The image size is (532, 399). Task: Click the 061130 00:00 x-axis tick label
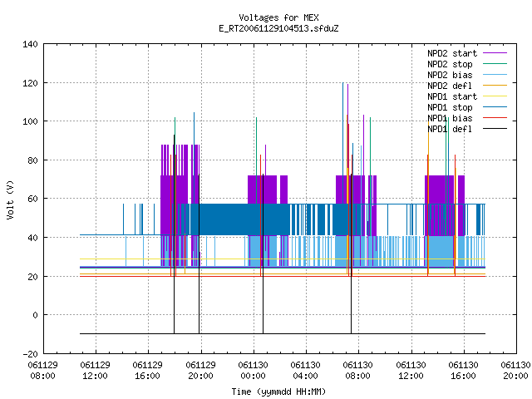[253, 371]
